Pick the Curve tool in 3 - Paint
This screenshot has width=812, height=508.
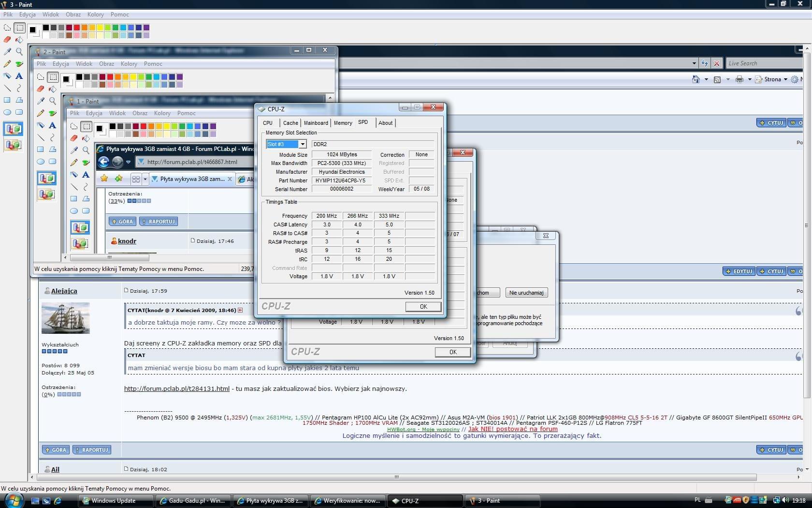tap(19, 88)
